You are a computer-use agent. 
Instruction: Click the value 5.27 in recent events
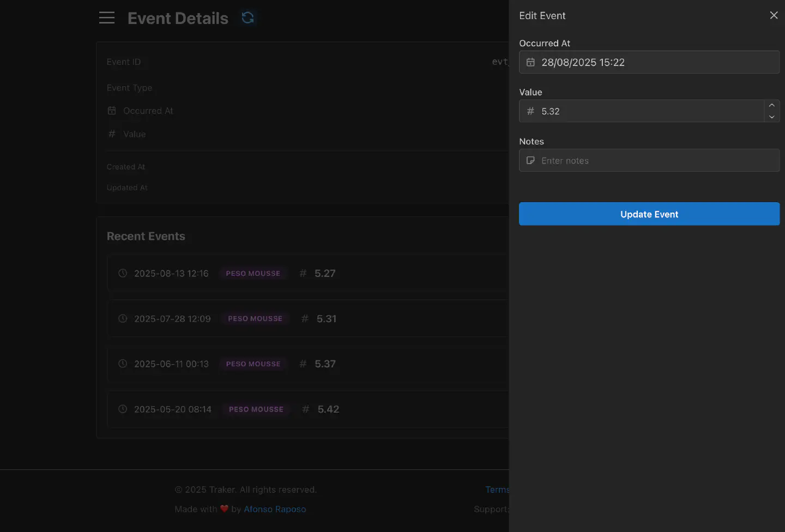(325, 273)
